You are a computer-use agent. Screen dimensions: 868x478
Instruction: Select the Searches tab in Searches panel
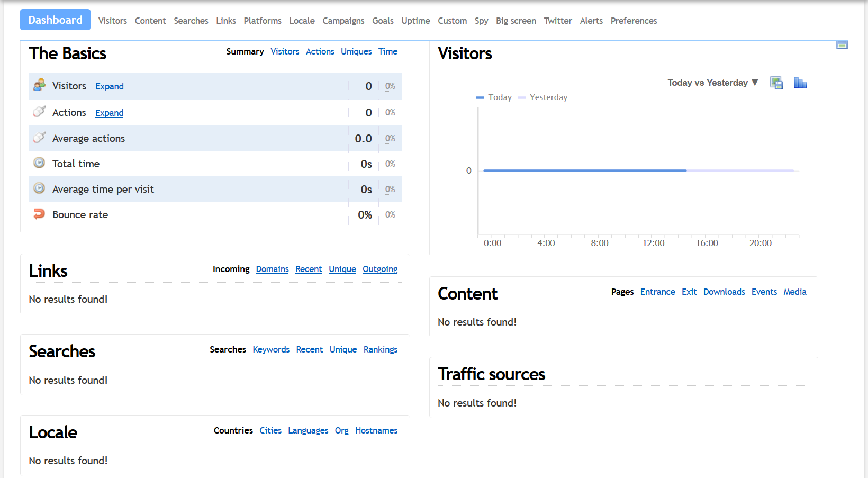(228, 349)
